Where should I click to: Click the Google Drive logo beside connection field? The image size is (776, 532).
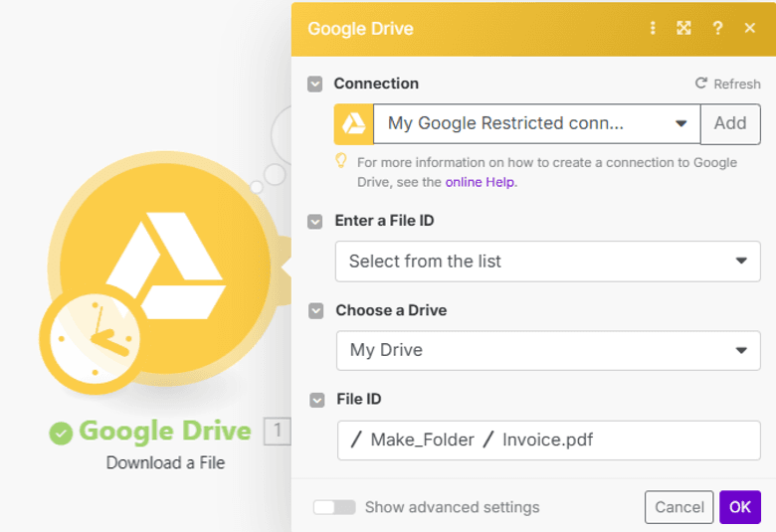353,123
